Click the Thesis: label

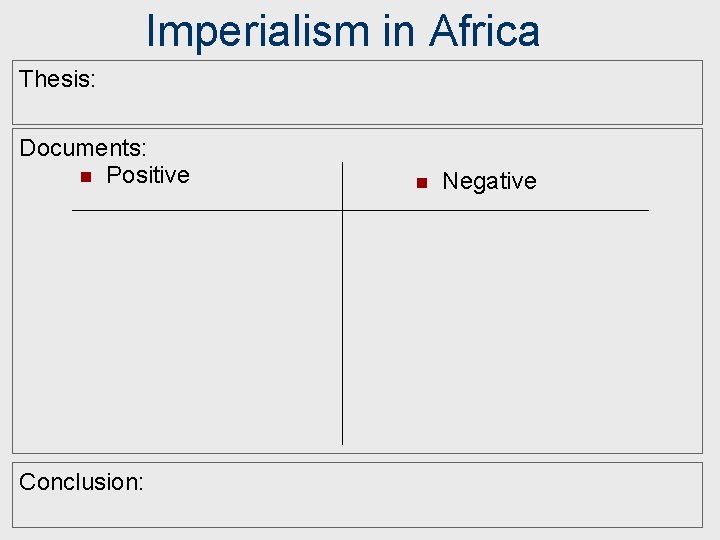[57, 79]
